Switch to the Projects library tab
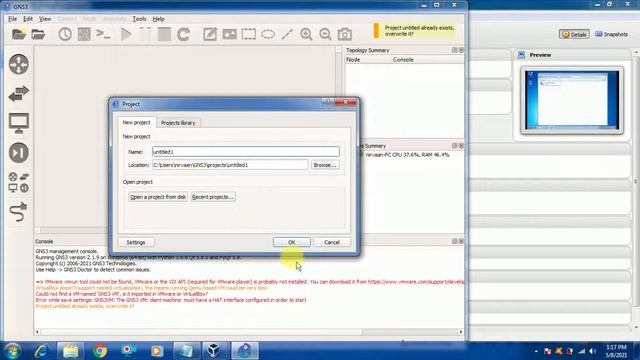Image resolution: width=640 pixels, height=360 pixels. [x=178, y=123]
